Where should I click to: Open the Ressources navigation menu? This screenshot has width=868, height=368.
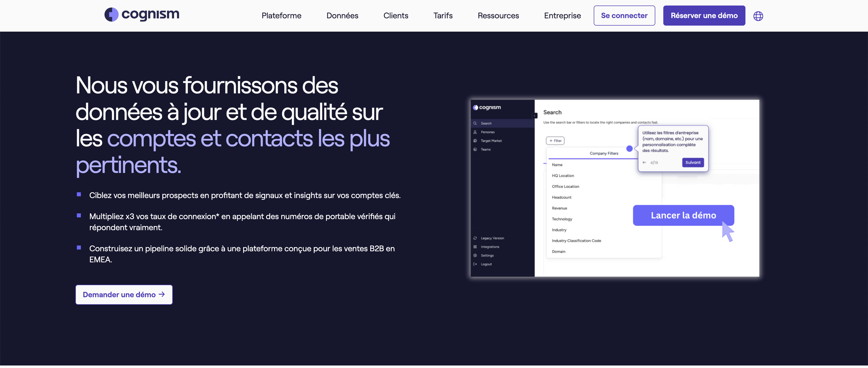coord(498,16)
